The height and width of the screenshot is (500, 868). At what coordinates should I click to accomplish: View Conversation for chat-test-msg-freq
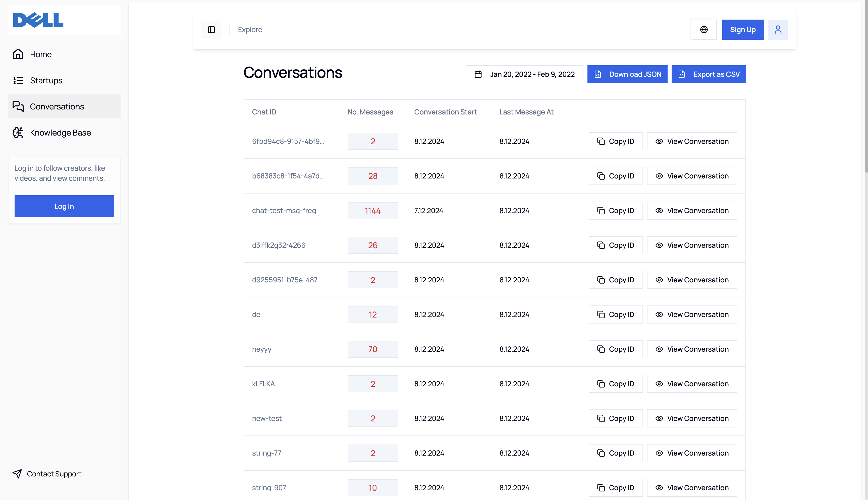pos(692,211)
